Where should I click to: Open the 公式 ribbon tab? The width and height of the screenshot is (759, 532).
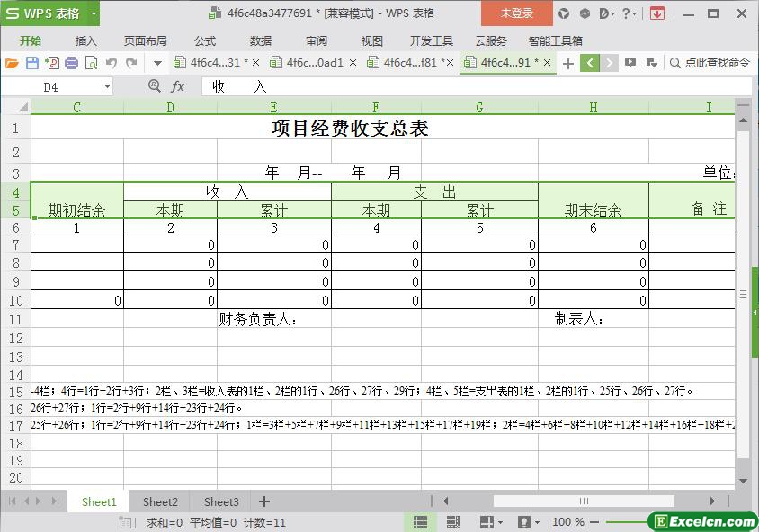click(x=204, y=40)
